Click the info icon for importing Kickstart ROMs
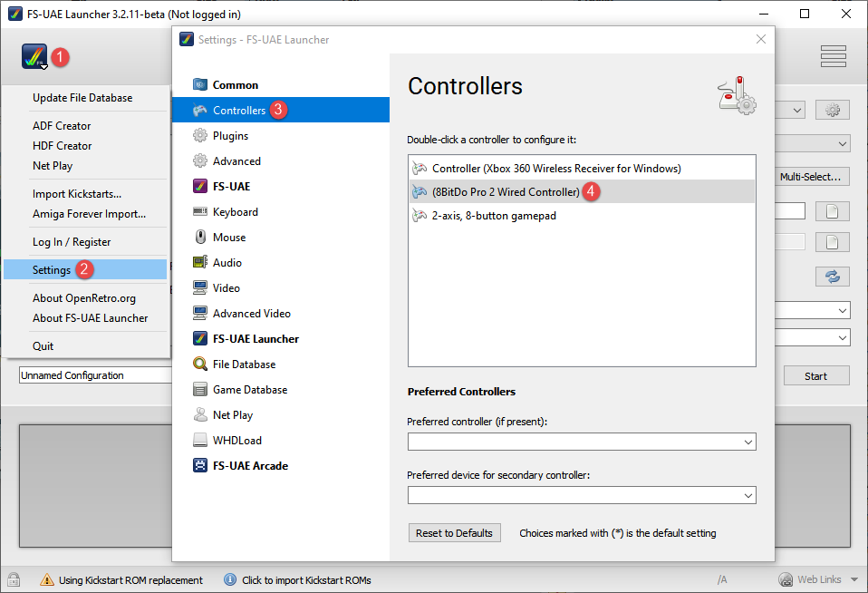868x593 pixels. click(x=230, y=579)
